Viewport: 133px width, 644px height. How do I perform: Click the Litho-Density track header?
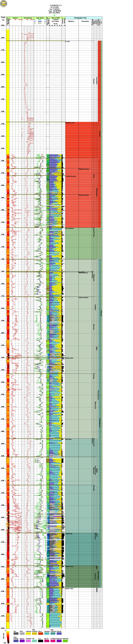[x=40, y=18]
